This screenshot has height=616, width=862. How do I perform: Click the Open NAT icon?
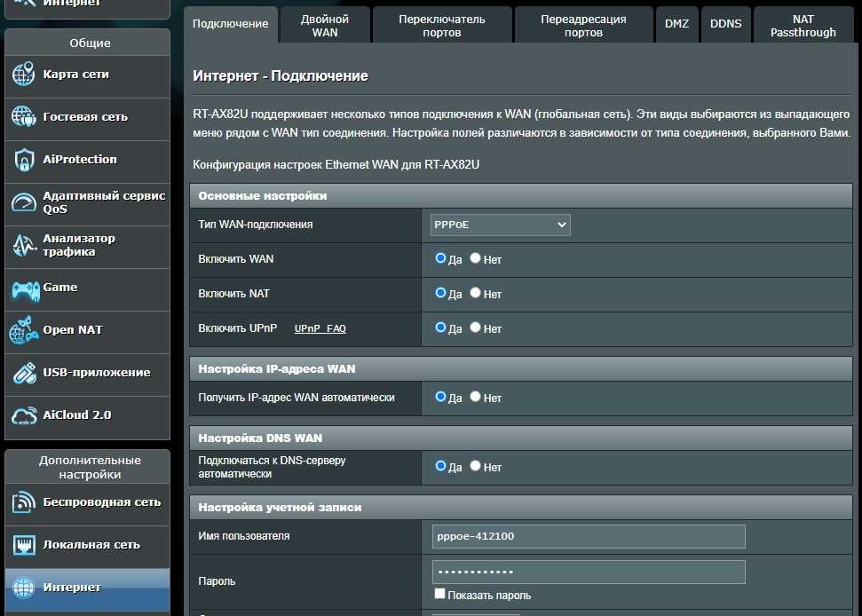24,330
